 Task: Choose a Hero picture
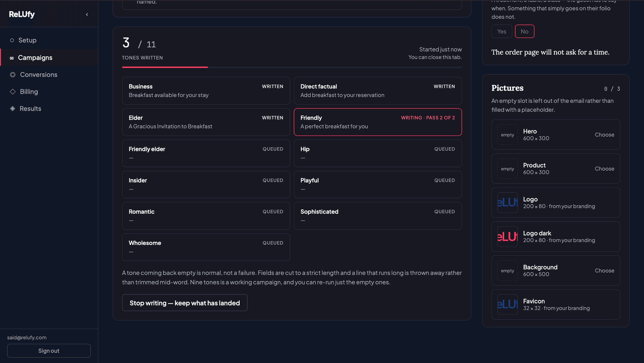click(605, 135)
